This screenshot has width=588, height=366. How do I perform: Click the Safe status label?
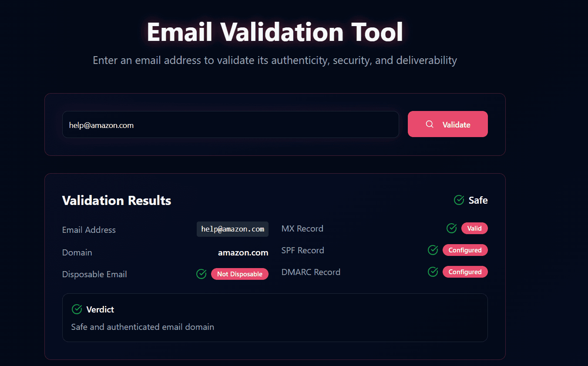[x=478, y=200]
